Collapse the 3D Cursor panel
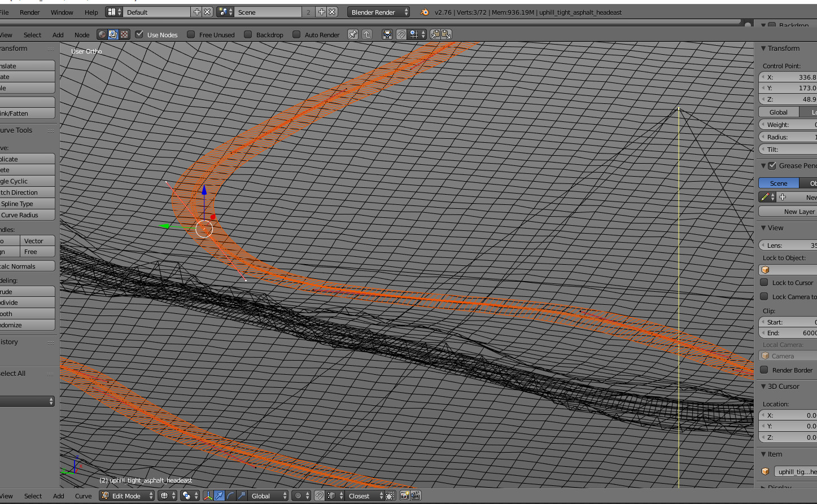This screenshot has width=817, height=504. click(763, 387)
